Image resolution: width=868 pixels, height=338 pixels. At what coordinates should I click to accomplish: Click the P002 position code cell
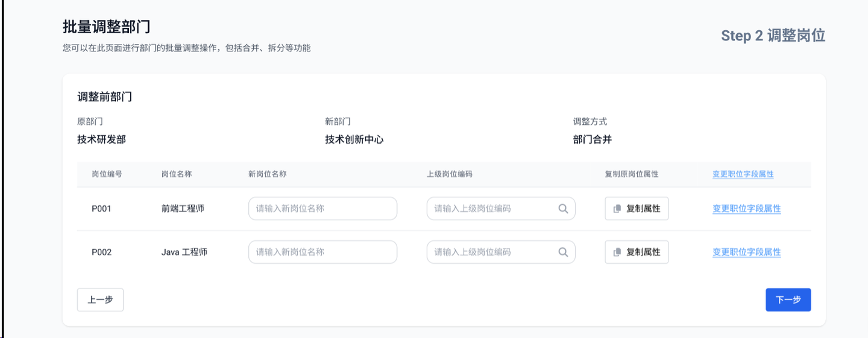(x=101, y=252)
